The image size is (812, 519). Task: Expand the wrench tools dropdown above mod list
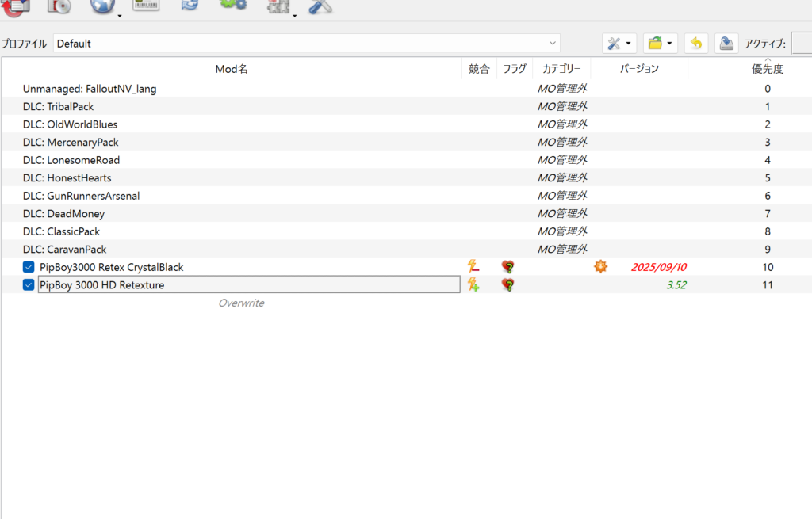(x=619, y=44)
